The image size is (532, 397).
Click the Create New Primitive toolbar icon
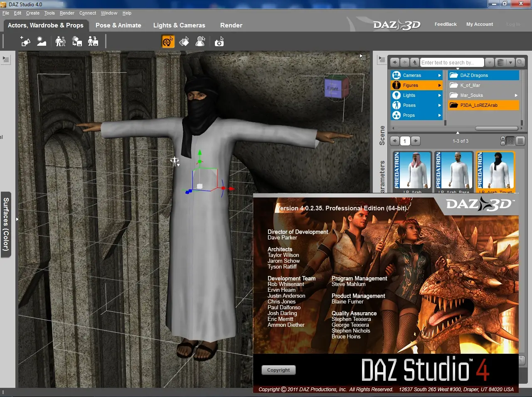25,42
